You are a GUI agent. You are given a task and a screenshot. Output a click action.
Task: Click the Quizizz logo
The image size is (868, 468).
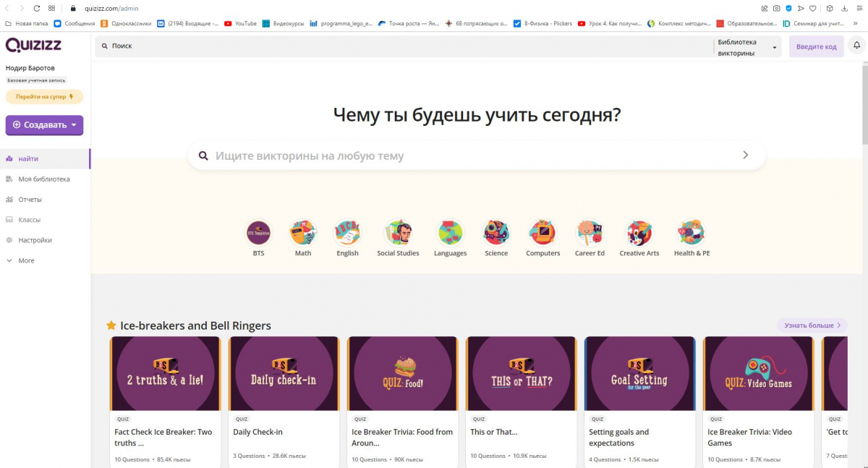click(x=33, y=46)
